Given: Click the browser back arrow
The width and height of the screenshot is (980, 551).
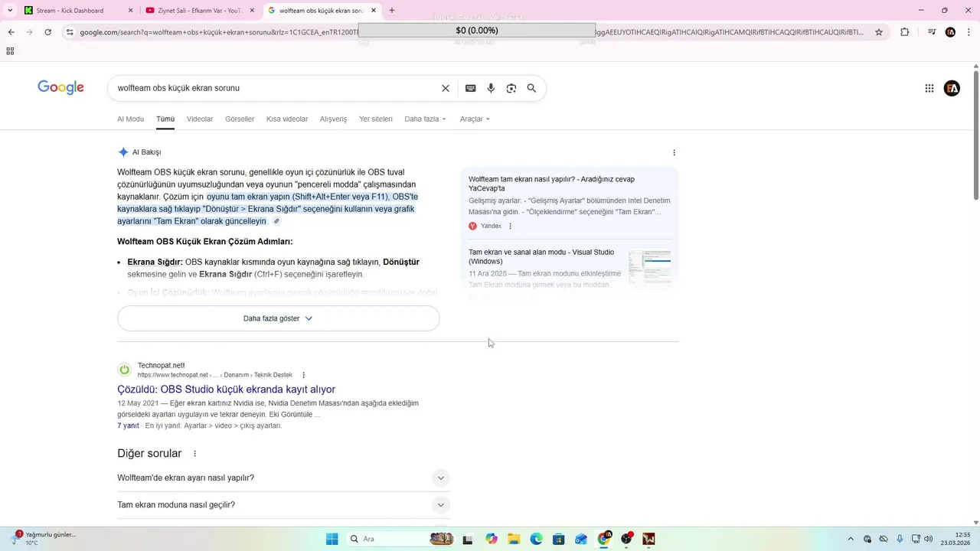Looking at the screenshot, I should [11, 32].
